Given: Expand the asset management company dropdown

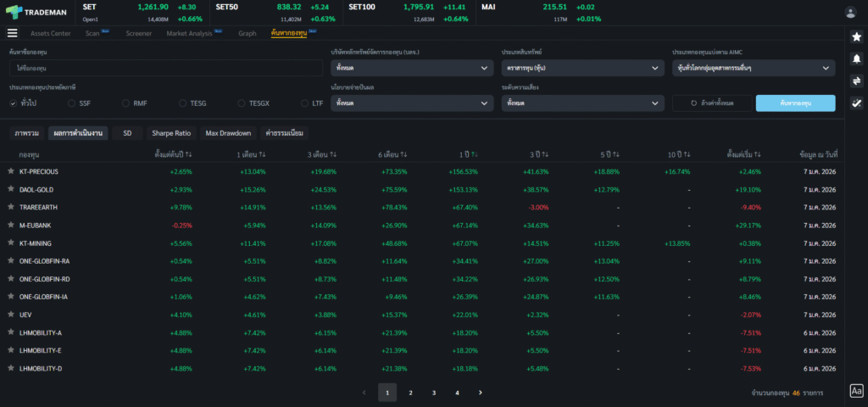Looking at the screenshot, I should pos(412,68).
